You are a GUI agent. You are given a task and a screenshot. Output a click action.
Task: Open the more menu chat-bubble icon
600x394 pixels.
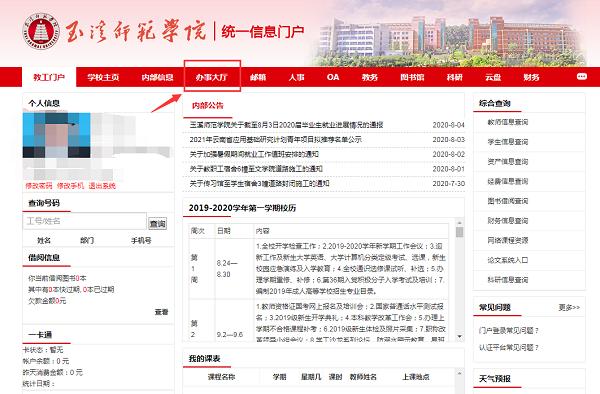582,77
